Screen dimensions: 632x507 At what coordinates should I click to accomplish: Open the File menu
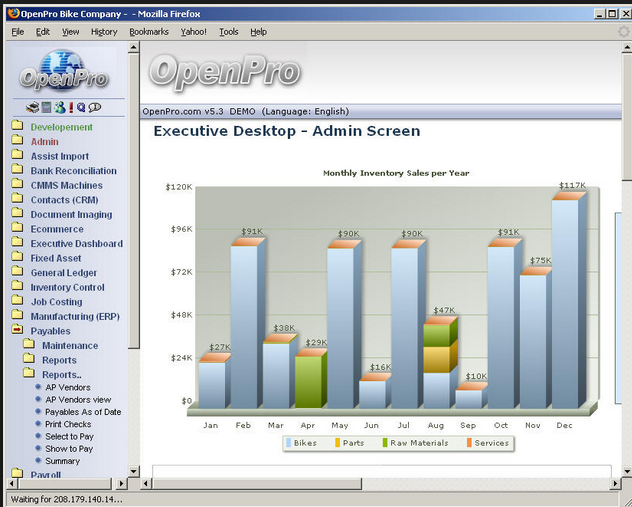[18, 32]
